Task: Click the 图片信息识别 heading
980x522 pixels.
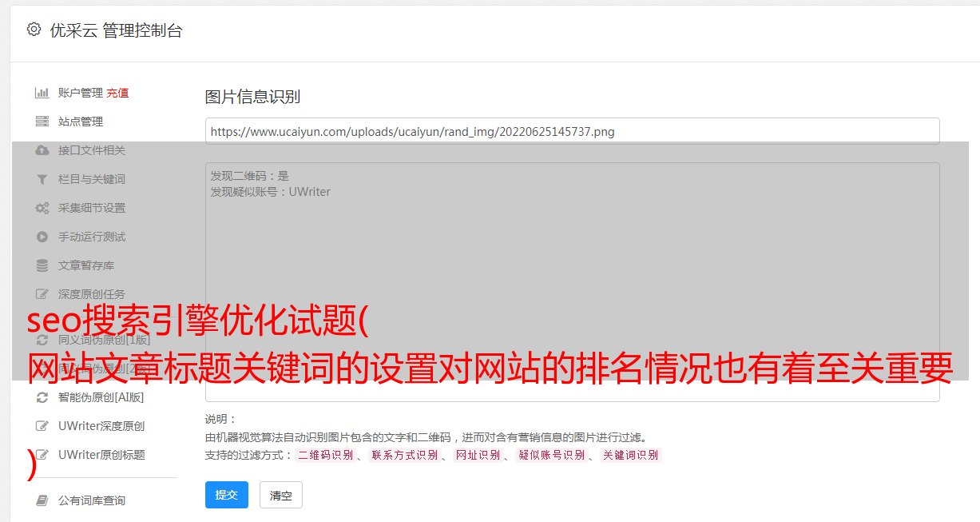Action: 252,98
